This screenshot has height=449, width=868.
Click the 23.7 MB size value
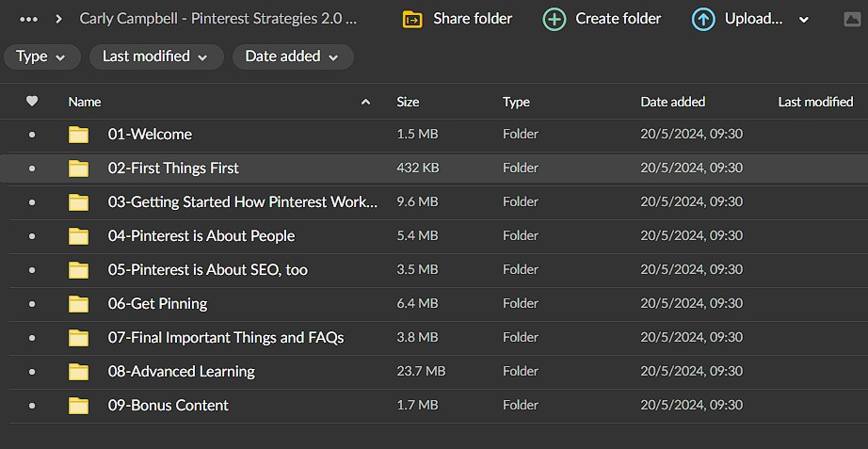tap(421, 371)
